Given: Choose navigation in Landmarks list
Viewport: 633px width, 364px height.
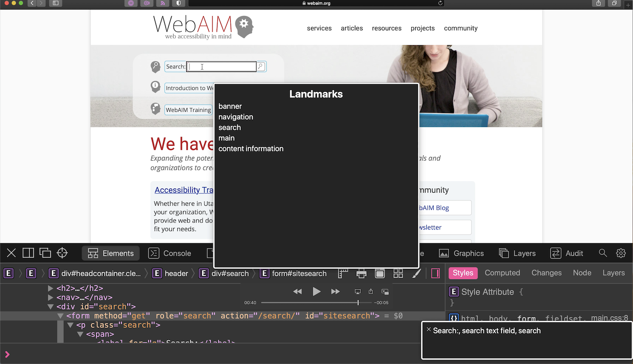Looking at the screenshot, I should click(236, 117).
